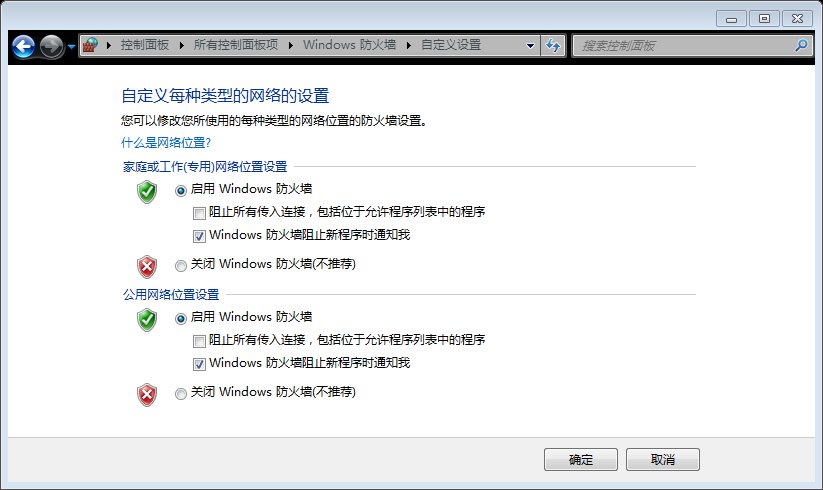823x490 pixels.
Task: Check 阻止所有传入连接 for public network
Action: [x=199, y=341]
